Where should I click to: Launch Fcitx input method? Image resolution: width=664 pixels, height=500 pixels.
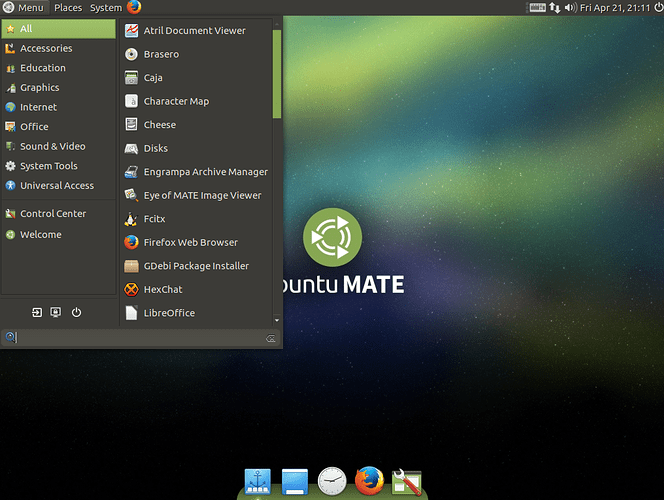coord(196,219)
